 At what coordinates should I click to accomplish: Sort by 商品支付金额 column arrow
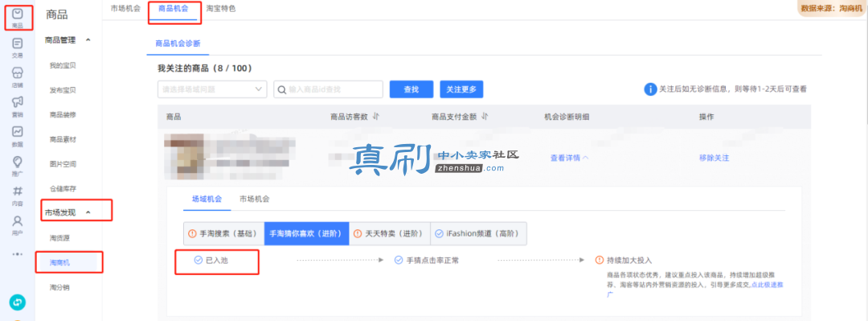[x=484, y=117]
